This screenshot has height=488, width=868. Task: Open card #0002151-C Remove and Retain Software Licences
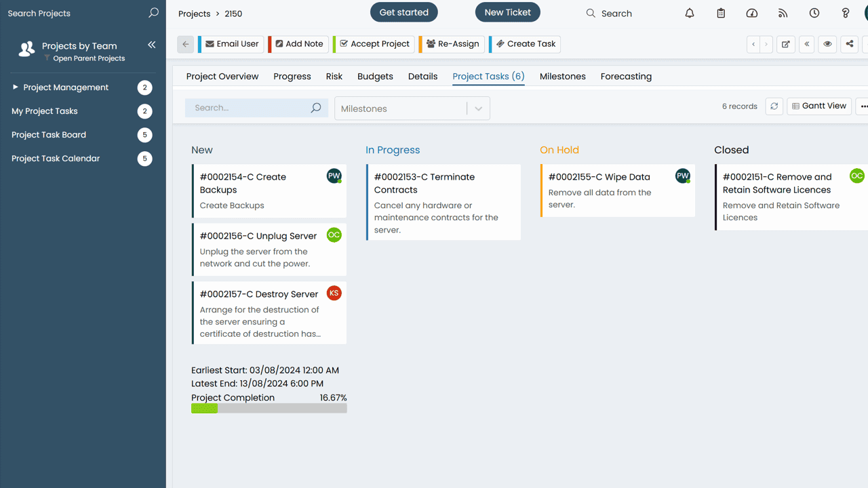pyautogui.click(x=791, y=197)
